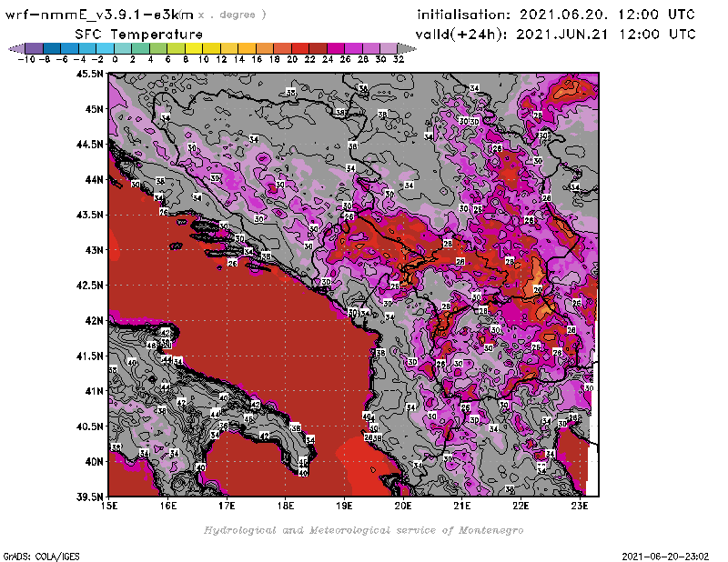Image resolution: width=728 pixels, height=562 pixels.
Task: Click the '41.5N' latitude label
Action: (89, 356)
